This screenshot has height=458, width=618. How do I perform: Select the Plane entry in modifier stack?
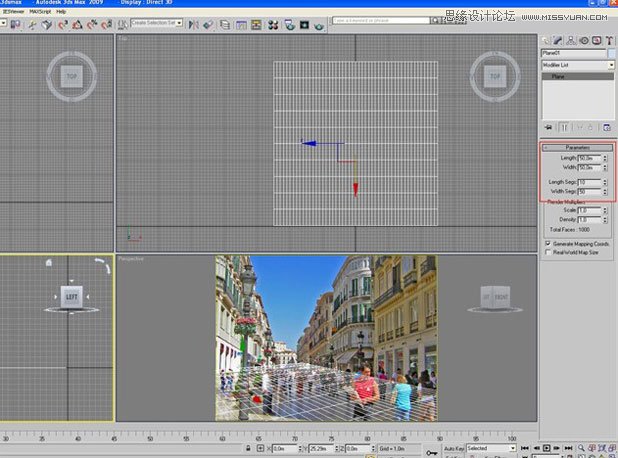[578, 76]
